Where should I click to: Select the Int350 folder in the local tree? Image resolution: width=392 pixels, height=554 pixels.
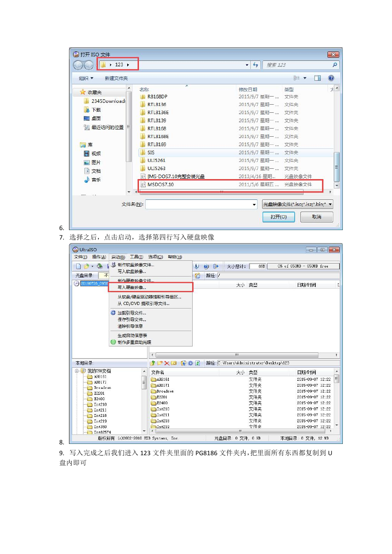pos(97,427)
